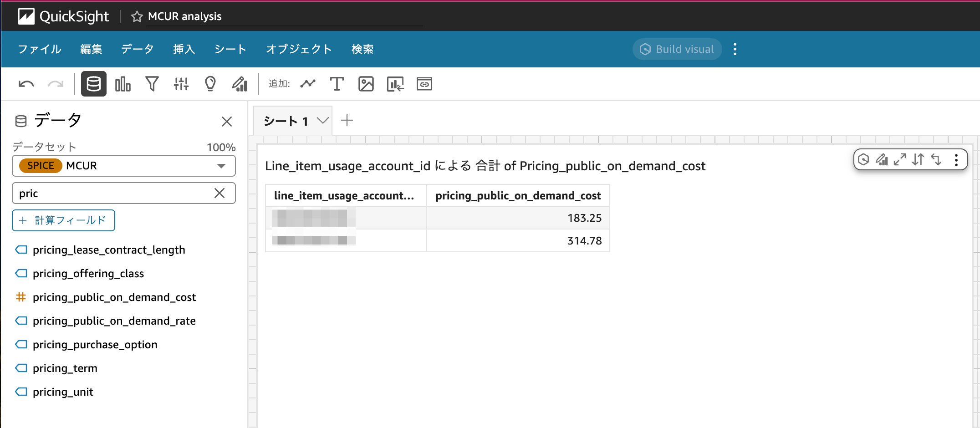Screen dimensions: 980x428
Task: Expand the シート 1 tab chevron
Action: point(323,121)
